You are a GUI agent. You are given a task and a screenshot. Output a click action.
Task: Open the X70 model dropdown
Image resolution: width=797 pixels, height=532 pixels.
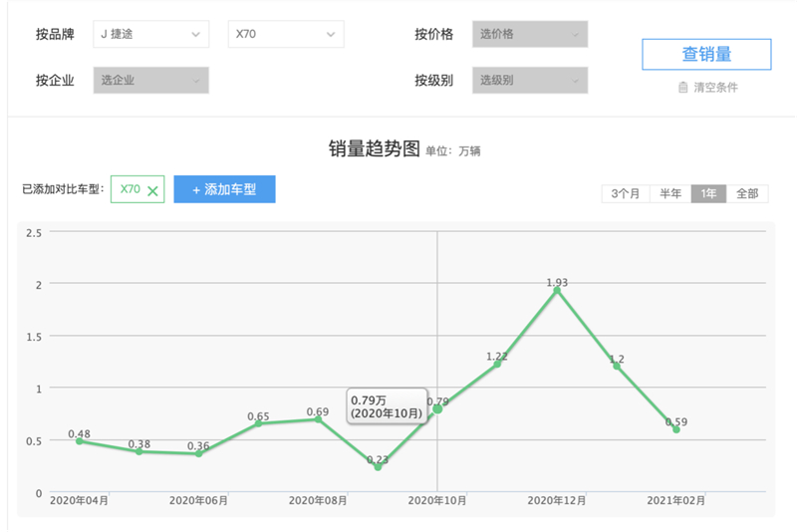[x=286, y=34]
